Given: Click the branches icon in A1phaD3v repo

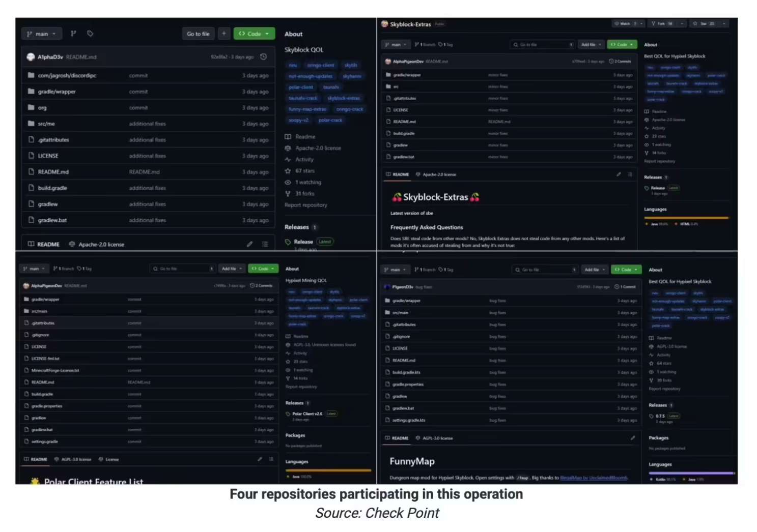Looking at the screenshot, I should tap(73, 34).
